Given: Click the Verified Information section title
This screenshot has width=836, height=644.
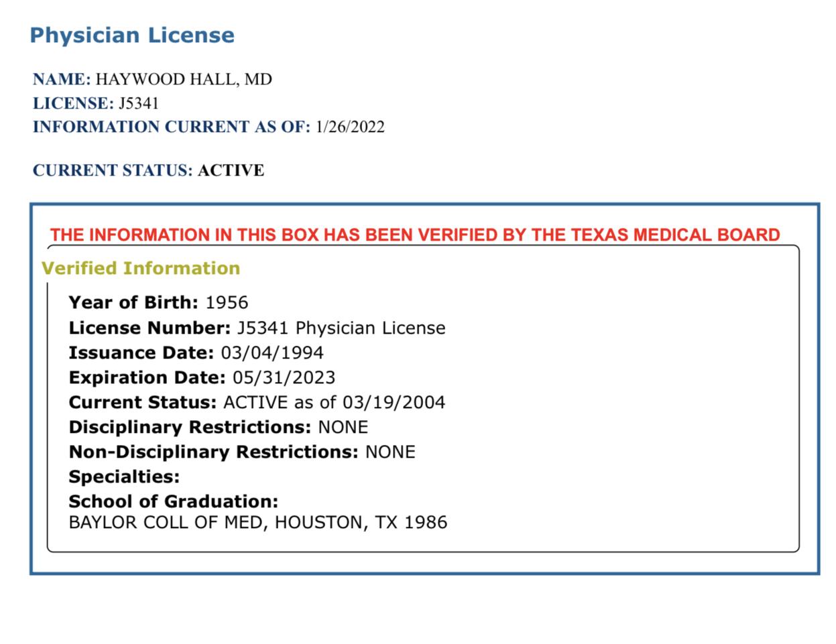Looking at the screenshot, I should (x=141, y=268).
